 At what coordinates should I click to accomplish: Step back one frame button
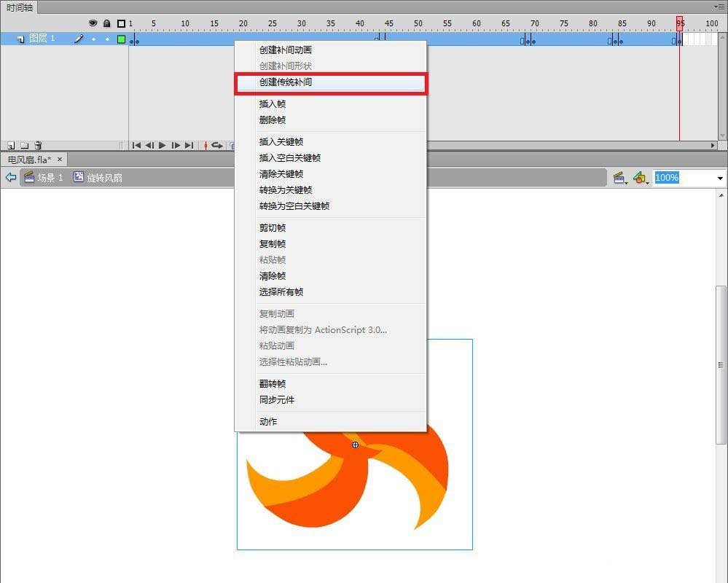coord(149,145)
